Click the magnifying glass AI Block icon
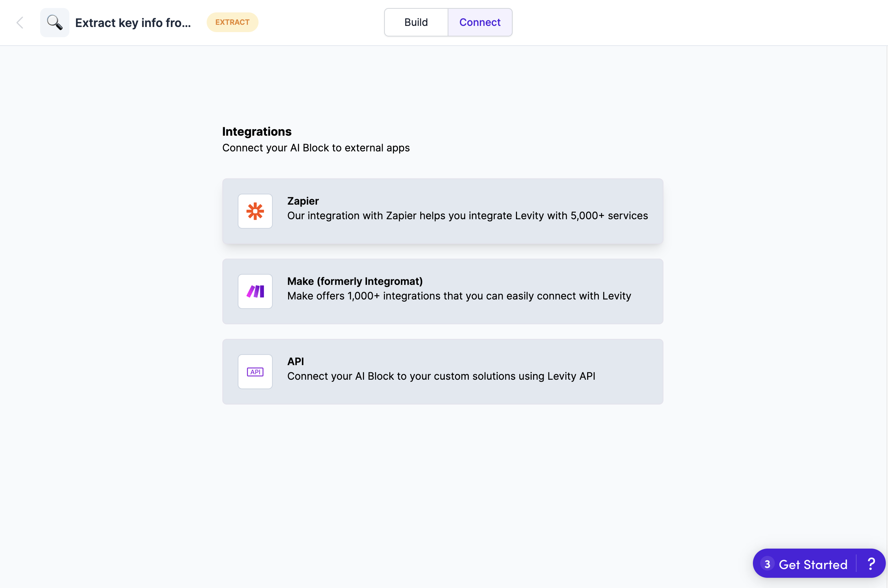 pos(54,22)
